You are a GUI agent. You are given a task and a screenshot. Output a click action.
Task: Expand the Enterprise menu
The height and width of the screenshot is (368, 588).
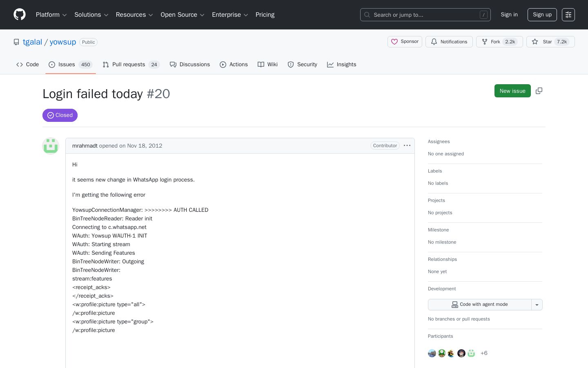pos(230,15)
